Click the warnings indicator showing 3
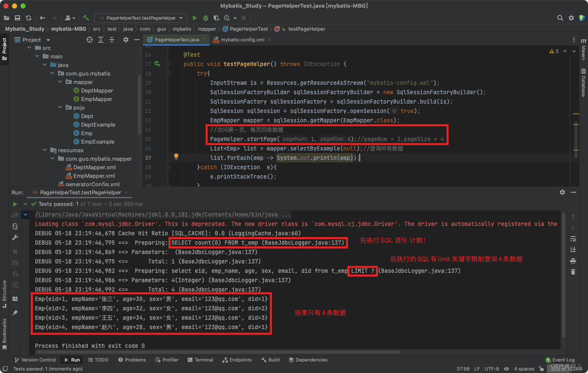The height and width of the screenshot is (373, 588). [x=554, y=51]
